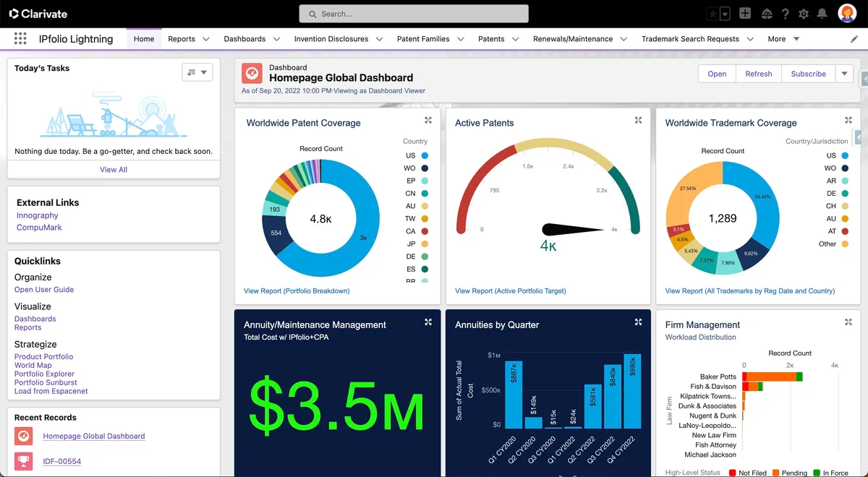The height and width of the screenshot is (477, 868).
Task: Click the Baker Potts workload bar
Action: coord(773,377)
